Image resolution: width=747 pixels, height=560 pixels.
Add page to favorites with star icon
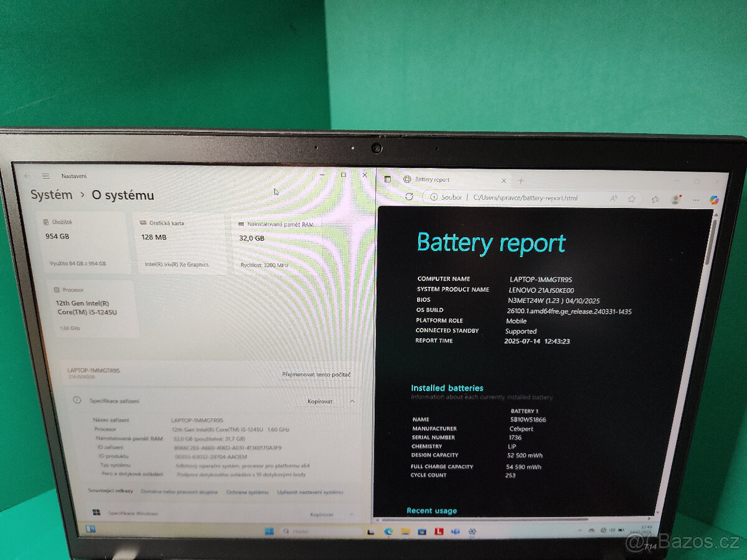pyautogui.click(x=632, y=199)
